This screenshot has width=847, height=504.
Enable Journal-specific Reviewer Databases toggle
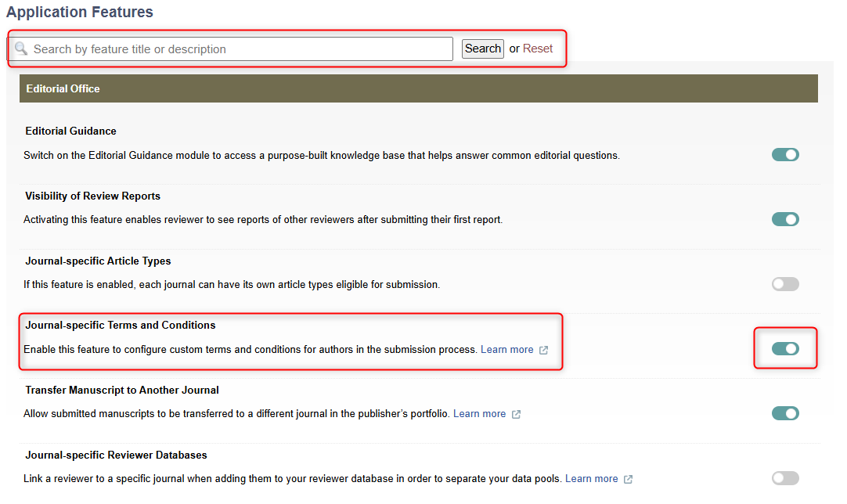pos(785,478)
